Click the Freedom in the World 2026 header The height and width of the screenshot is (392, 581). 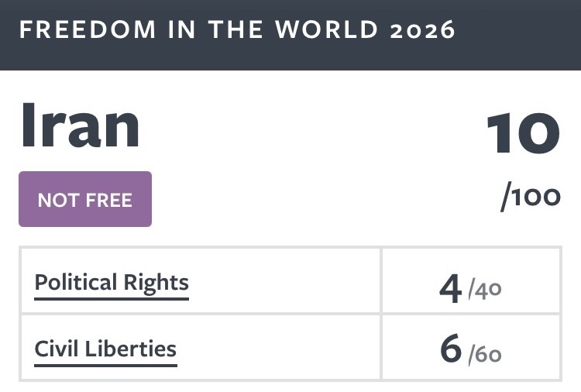[x=237, y=29]
